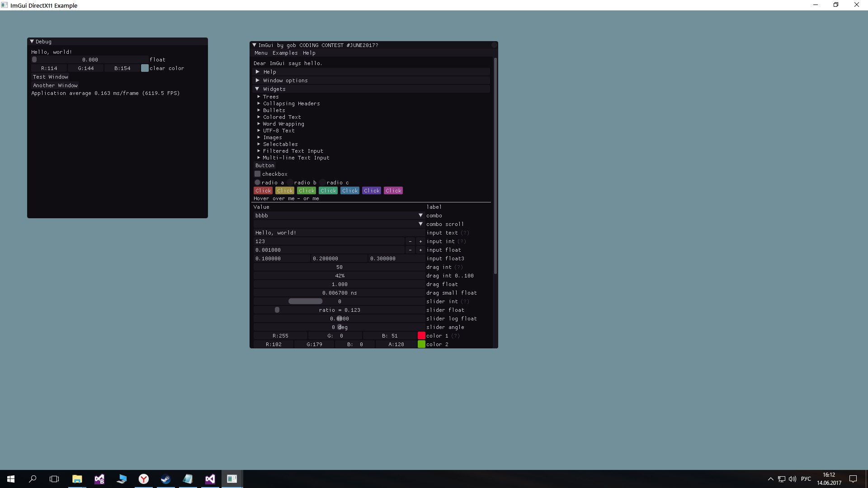
Task: Open the Help menu in the menu bar
Action: tap(309, 53)
